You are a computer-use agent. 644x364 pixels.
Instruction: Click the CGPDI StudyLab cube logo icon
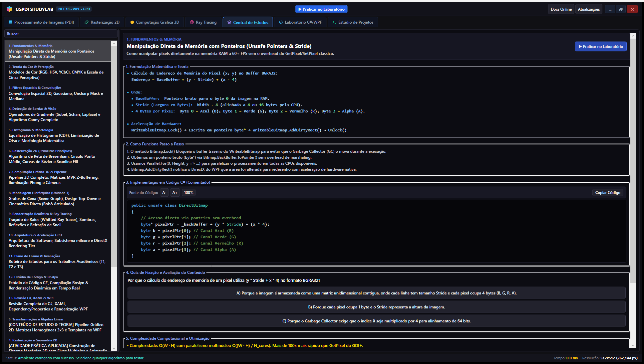[x=9, y=9]
